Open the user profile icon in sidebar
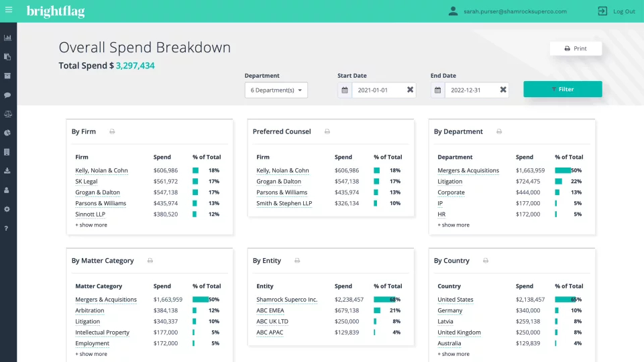Image resolution: width=644 pixels, height=362 pixels. 7,190
